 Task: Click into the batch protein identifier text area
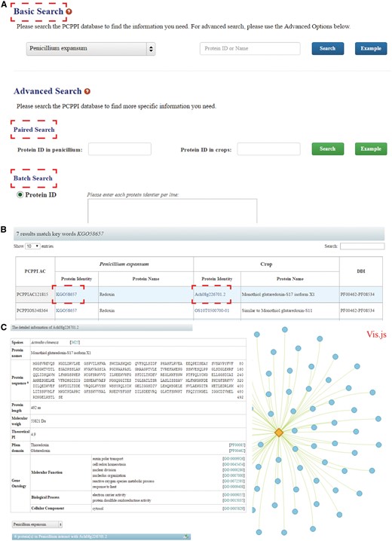point(172,211)
